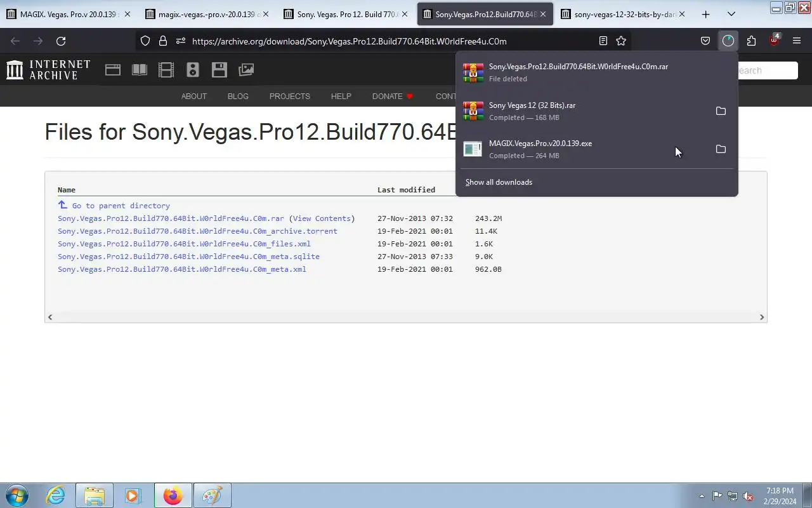
Task: Close the Sony. Vegas. Pro 12. Build 770 tab
Action: coord(405,14)
